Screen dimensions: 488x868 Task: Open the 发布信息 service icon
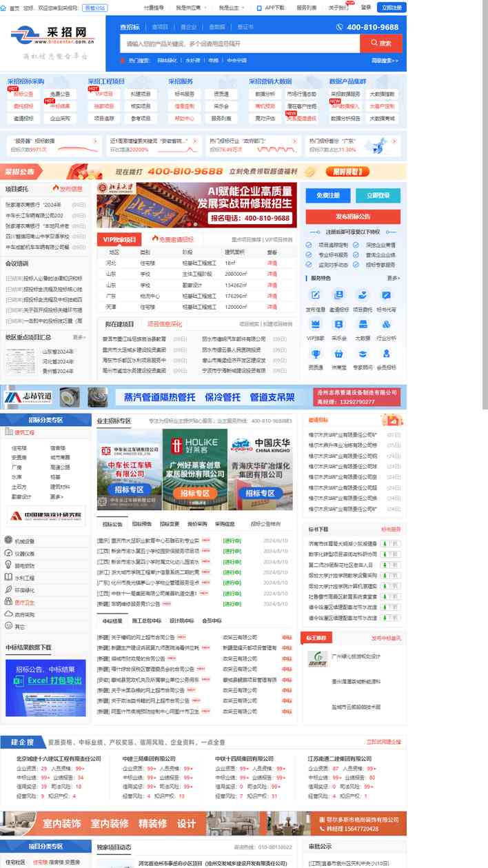pos(316,295)
